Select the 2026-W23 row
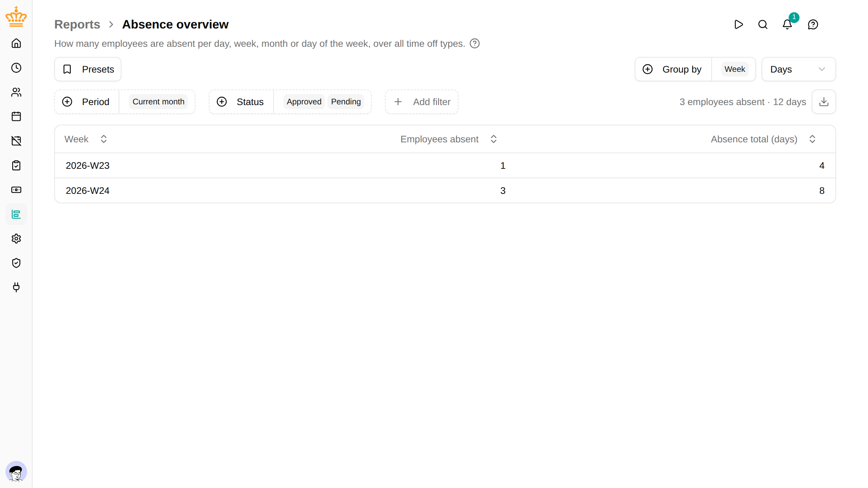868x488 pixels. [x=445, y=165]
